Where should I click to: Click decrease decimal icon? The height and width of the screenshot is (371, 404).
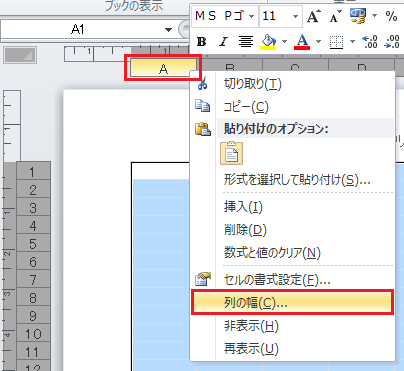tap(392, 42)
